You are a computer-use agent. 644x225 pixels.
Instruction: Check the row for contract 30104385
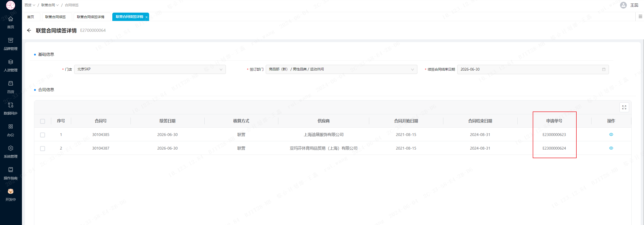pyautogui.click(x=43, y=135)
